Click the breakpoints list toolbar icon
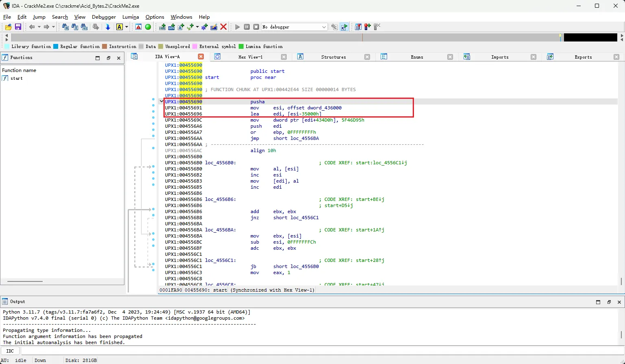Screen dimensions: 625x364 pyautogui.click(x=358, y=27)
